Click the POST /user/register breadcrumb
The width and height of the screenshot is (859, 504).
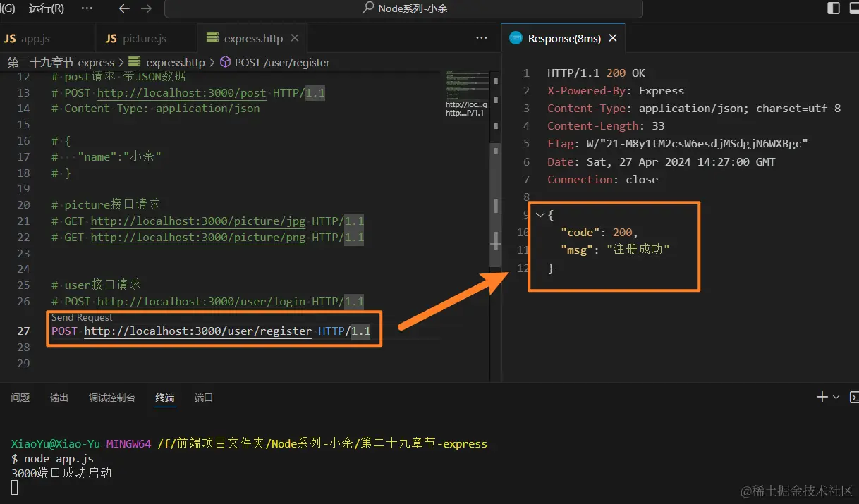tap(282, 62)
